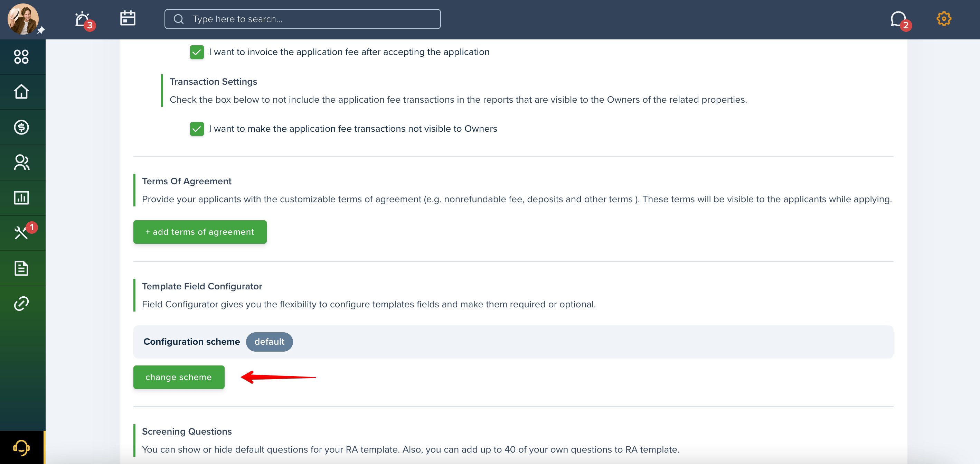Open the contacts people icon
This screenshot has width=980, height=464.
(21, 162)
